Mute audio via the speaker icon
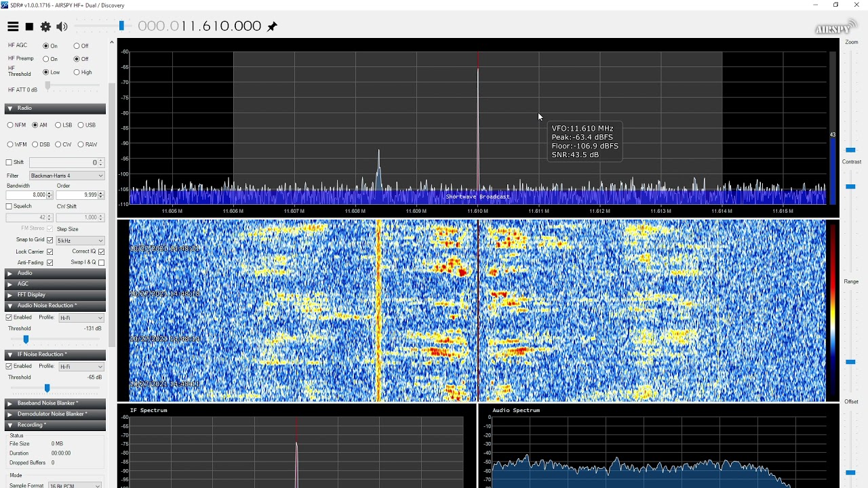868x488 pixels. [62, 26]
